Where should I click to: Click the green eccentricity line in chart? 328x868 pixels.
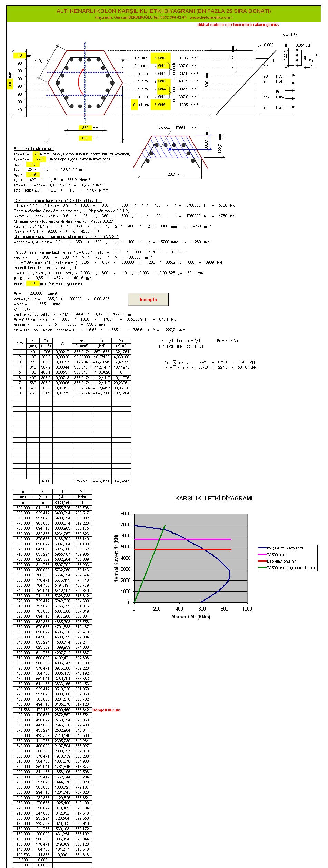pos(150,564)
